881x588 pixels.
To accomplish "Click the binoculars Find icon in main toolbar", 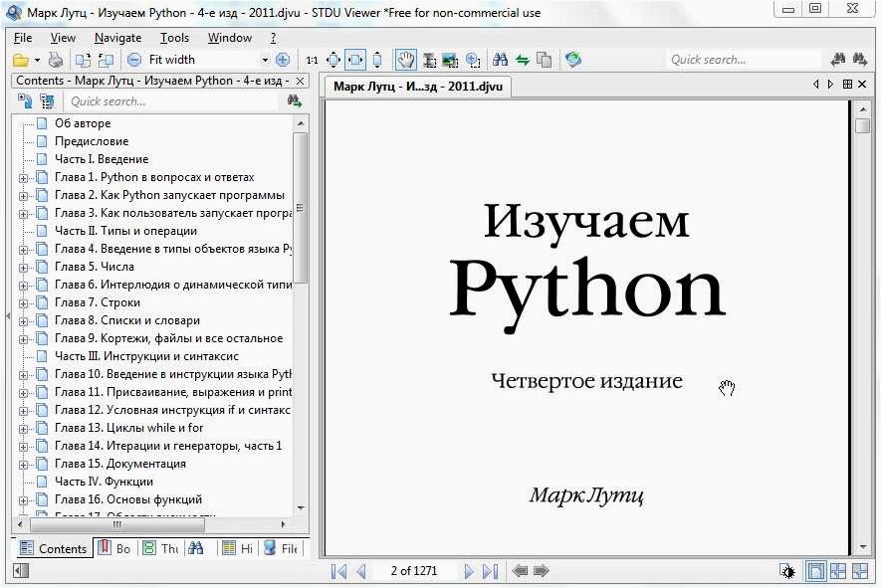I will tap(500, 60).
